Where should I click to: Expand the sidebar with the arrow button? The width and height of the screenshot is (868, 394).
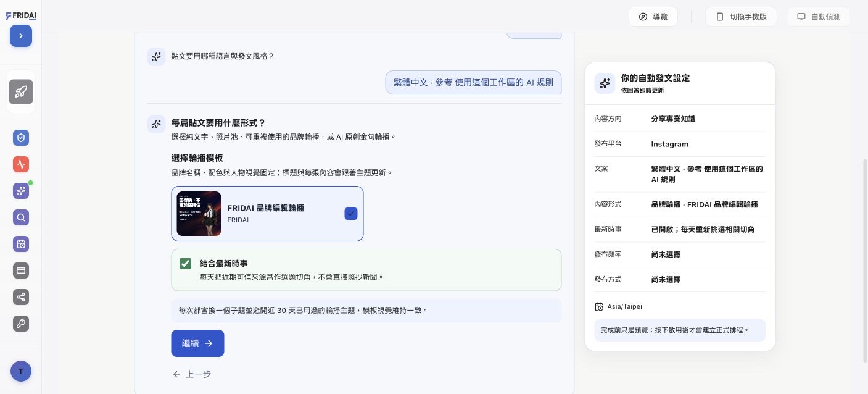tap(21, 36)
